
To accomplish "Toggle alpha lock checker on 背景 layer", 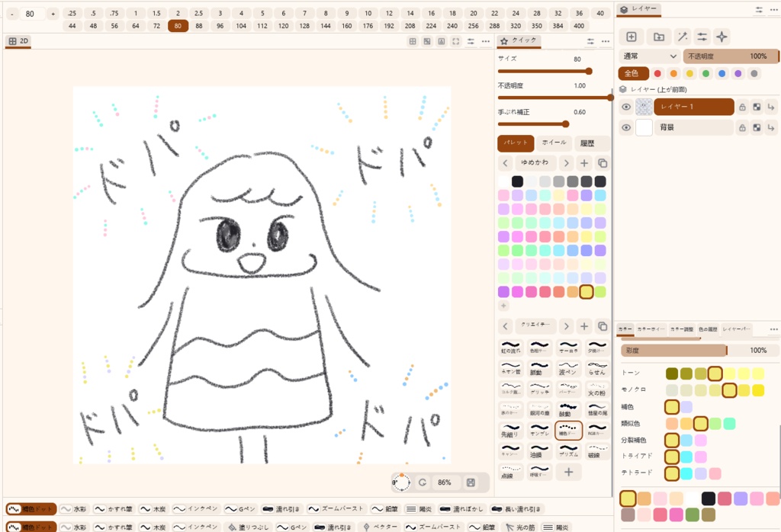I will click(757, 128).
